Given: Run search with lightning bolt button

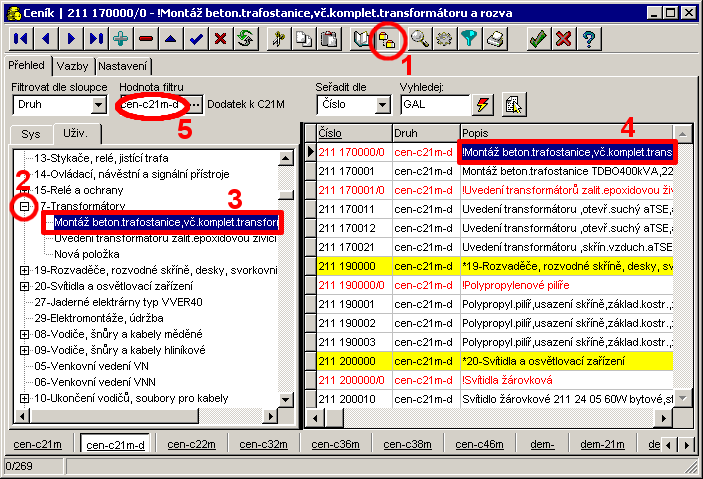Looking at the screenshot, I should pyautogui.click(x=483, y=105).
